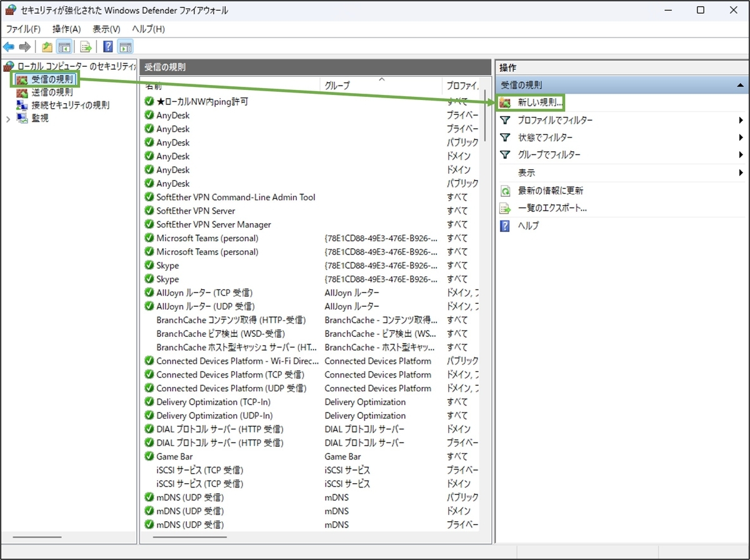
Task: Click the funnel icon beside 状態でフィルター
Action: pos(506,137)
